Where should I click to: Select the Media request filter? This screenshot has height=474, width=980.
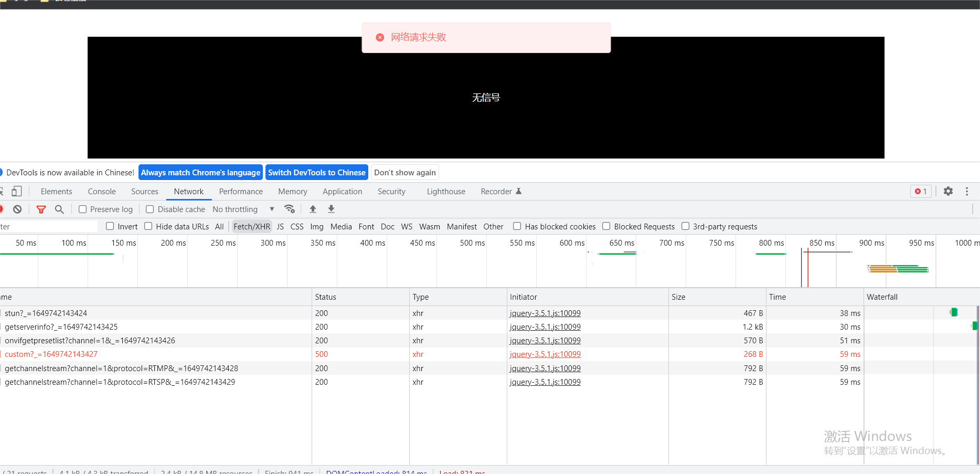click(x=341, y=226)
